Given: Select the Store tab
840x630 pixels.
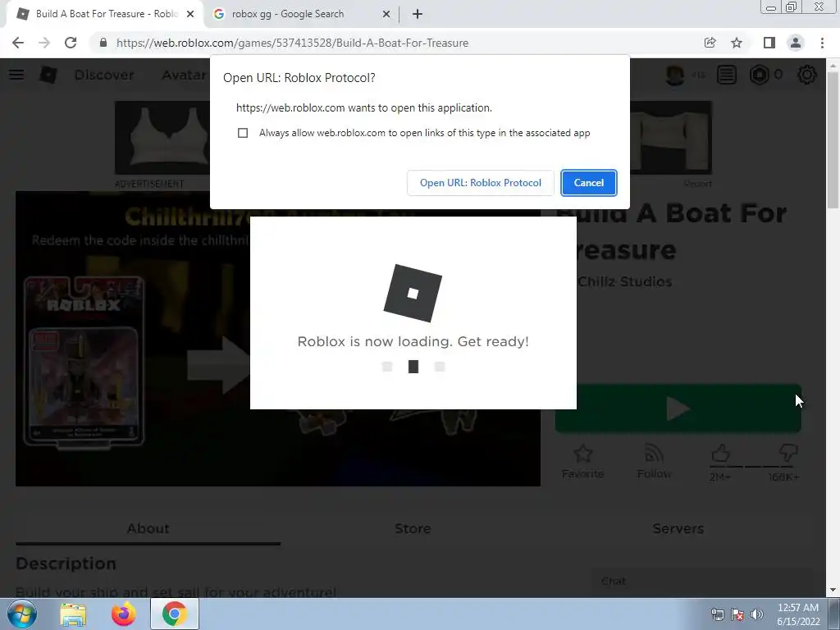Looking at the screenshot, I should [413, 529].
